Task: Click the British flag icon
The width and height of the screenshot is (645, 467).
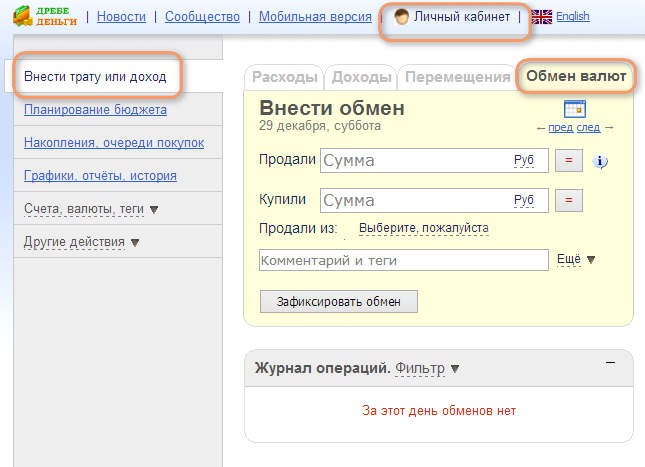Action: [x=541, y=17]
